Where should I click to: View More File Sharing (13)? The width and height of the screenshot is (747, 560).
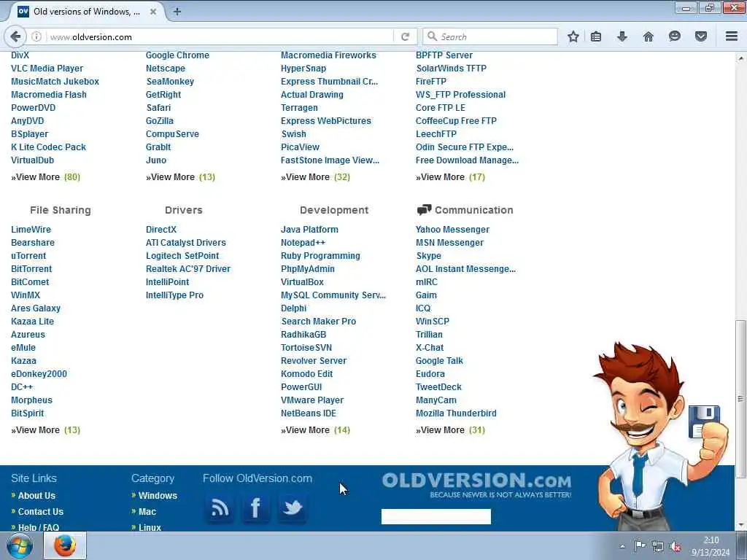click(x=45, y=430)
